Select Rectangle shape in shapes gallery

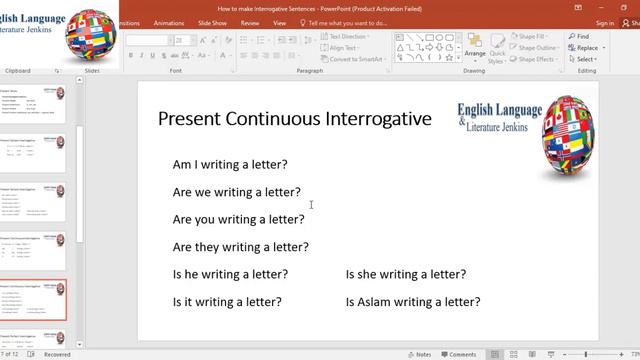pos(429,38)
